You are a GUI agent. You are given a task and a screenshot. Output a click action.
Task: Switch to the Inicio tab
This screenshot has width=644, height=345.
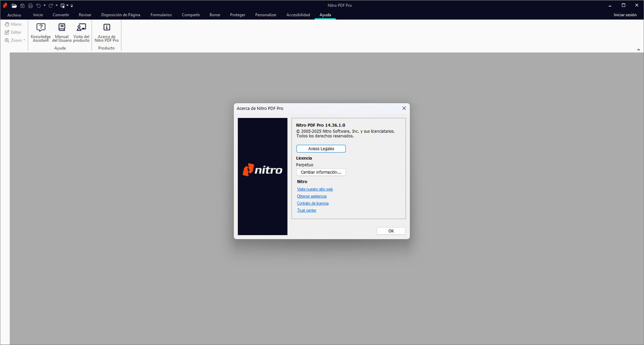coord(38,15)
